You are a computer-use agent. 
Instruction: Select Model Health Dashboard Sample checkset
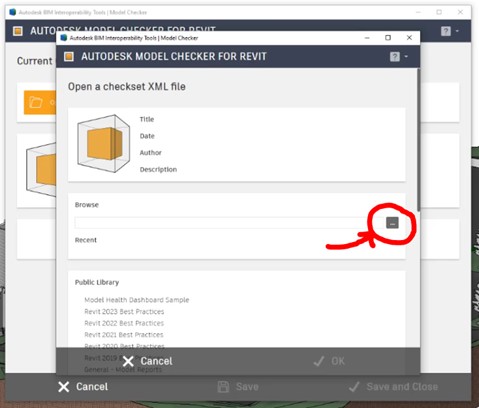point(137,300)
